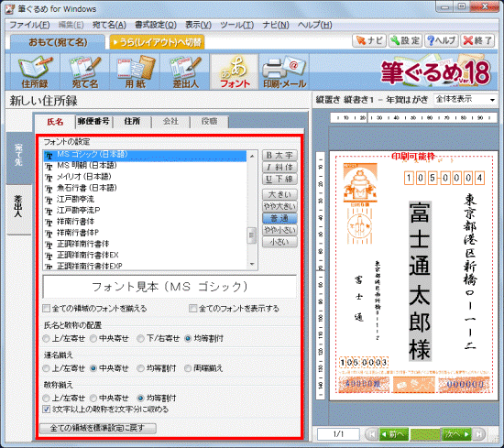Go to the last record navigation icon
The image size is (504, 448).
pyautogui.click(x=478, y=434)
